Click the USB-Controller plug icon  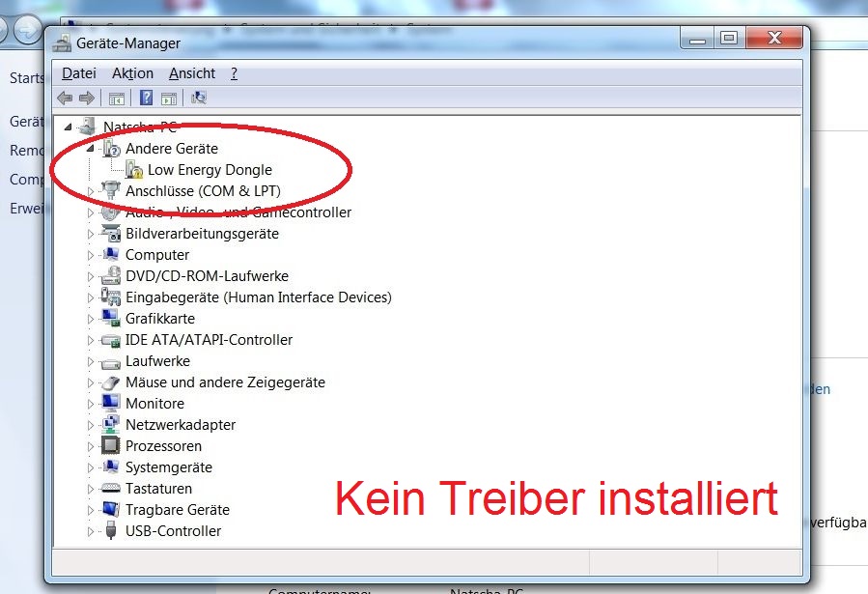tap(111, 531)
